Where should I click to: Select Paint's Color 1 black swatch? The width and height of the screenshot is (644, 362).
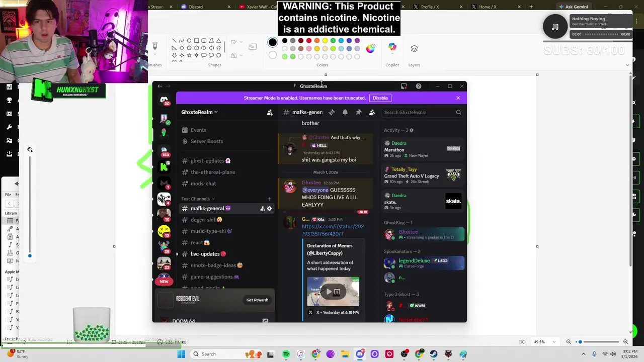(x=272, y=42)
